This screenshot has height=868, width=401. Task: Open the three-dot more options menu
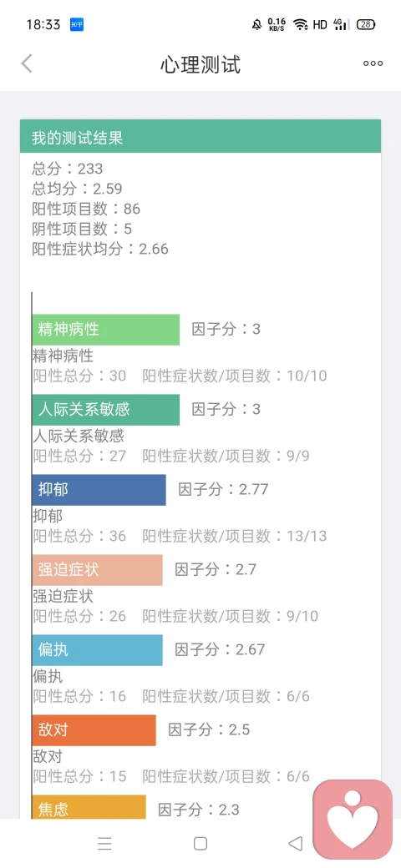373,63
